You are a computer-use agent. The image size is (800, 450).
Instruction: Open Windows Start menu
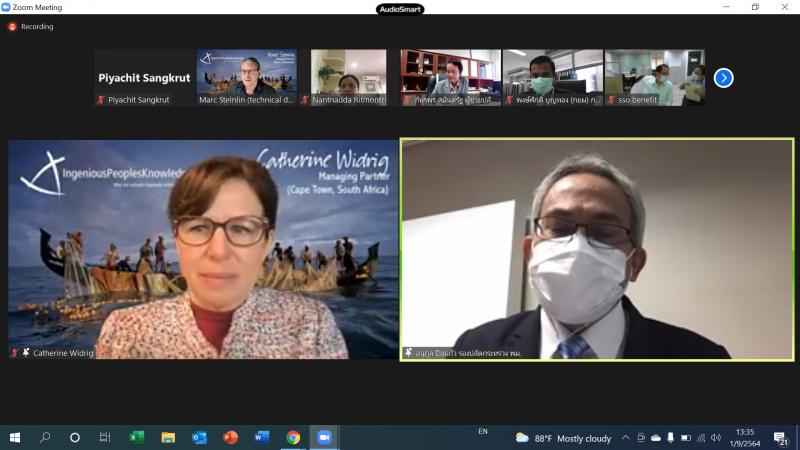[15, 437]
